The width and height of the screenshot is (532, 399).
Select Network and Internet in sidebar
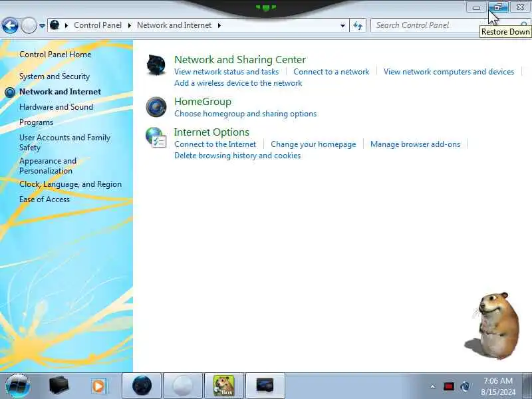pyautogui.click(x=60, y=92)
